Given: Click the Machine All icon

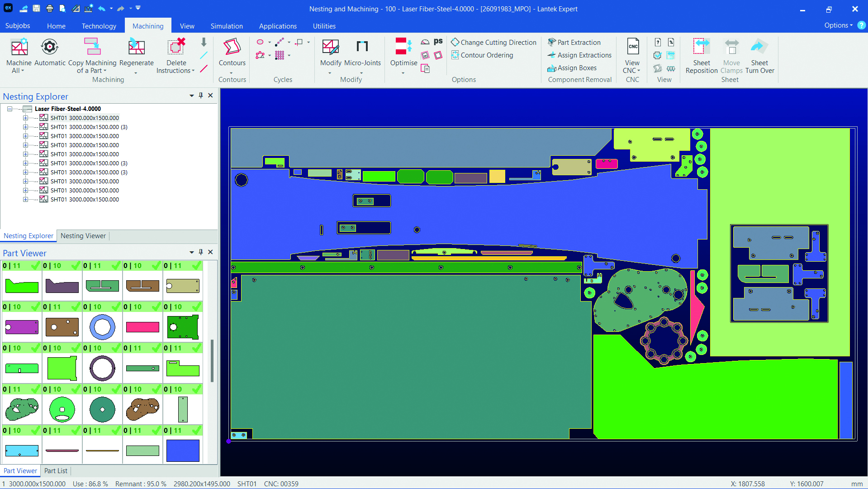Looking at the screenshot, I should coord(19,48).
